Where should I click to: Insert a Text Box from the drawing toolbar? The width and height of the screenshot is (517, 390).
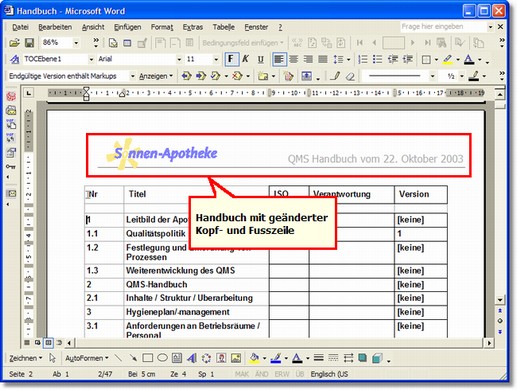[x=177, y=358]
